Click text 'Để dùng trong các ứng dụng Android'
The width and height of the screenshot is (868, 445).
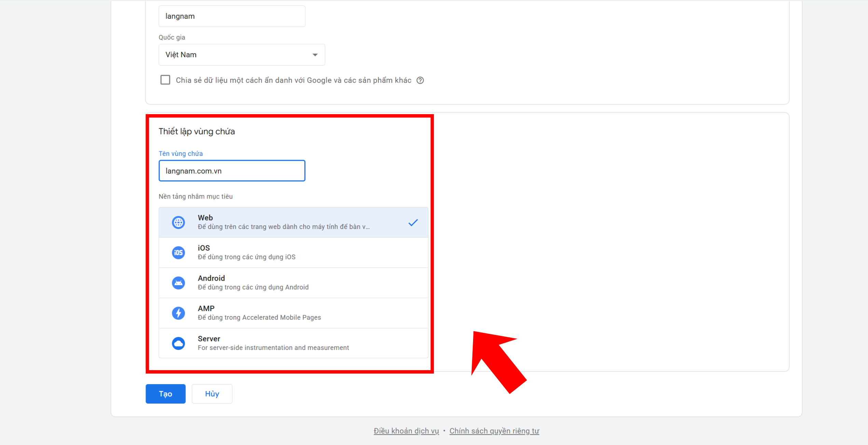point(253,287)
